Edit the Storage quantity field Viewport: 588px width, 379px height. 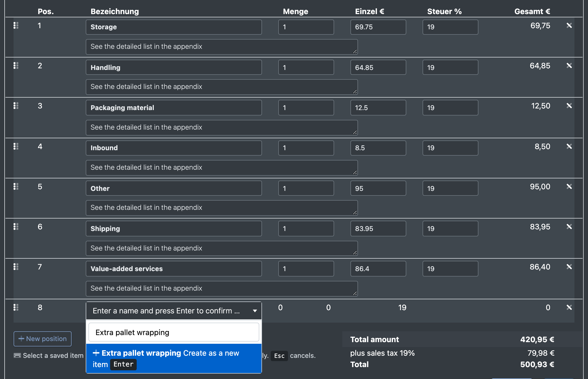coord(306,27)
